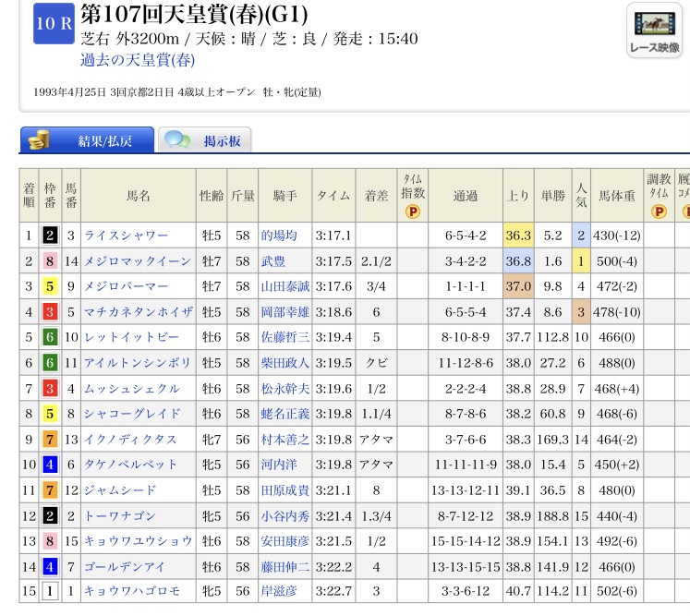Open jockey 的場均 profile
This screenshot has height=616, width=690.
pos(279,236)
